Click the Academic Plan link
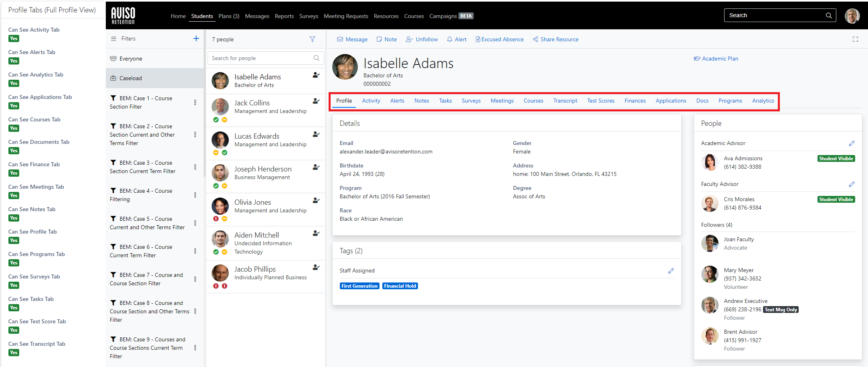This screenshot has height=367, width=868. pyautogui.click(x=716, y=58)
